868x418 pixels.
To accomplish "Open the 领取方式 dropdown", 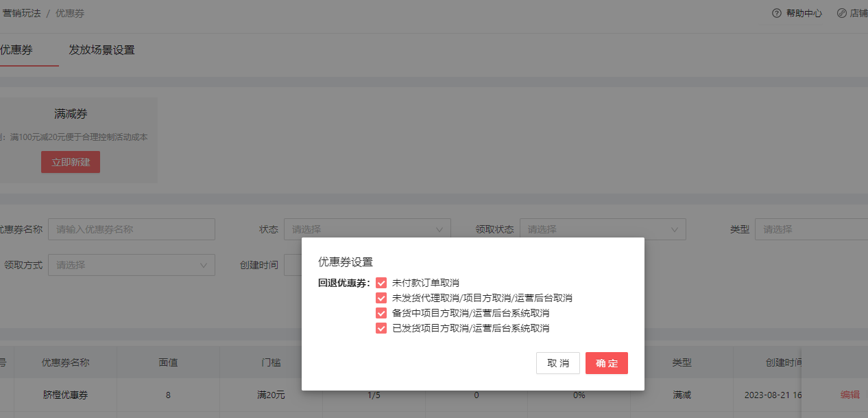I will (x=132, y=265).
